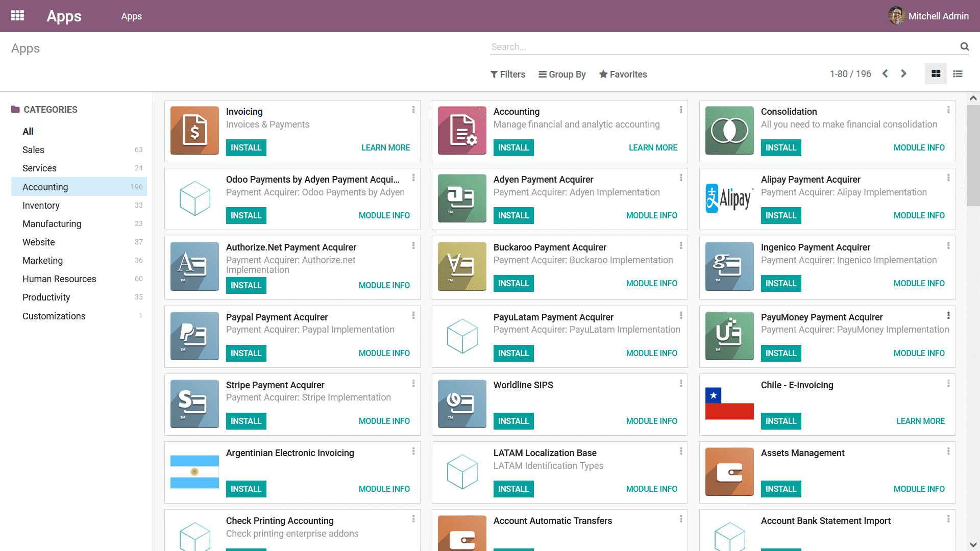Click the Chile flag module icon
The height and width of the screenshot is (551, 980).
pyautogui.click(x=729, y=404)
